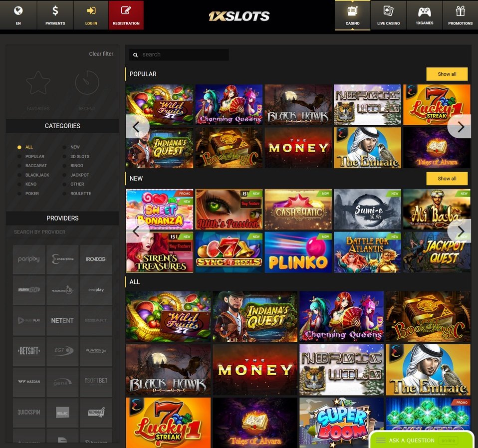The height and width of the screenshot is (448, 478).
Task: Select the Blackjack category radio option
Action: point(19,175)
